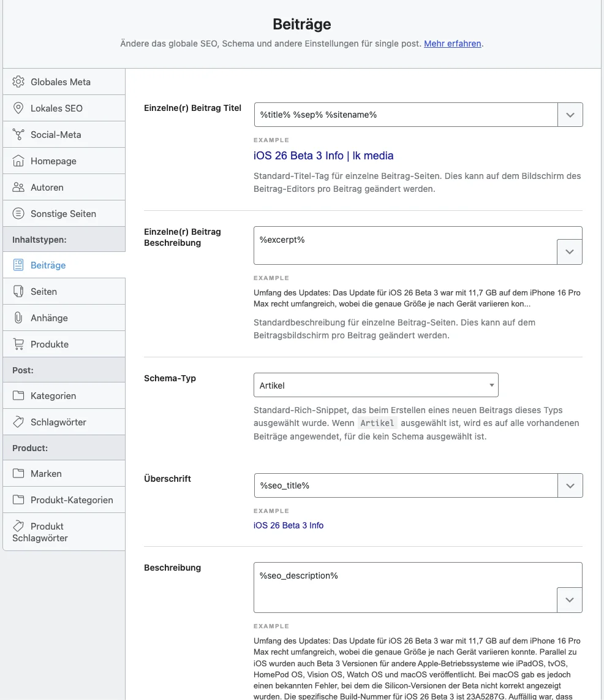Click the shopping cart icon for Produkte

click(x=18, y=344)
